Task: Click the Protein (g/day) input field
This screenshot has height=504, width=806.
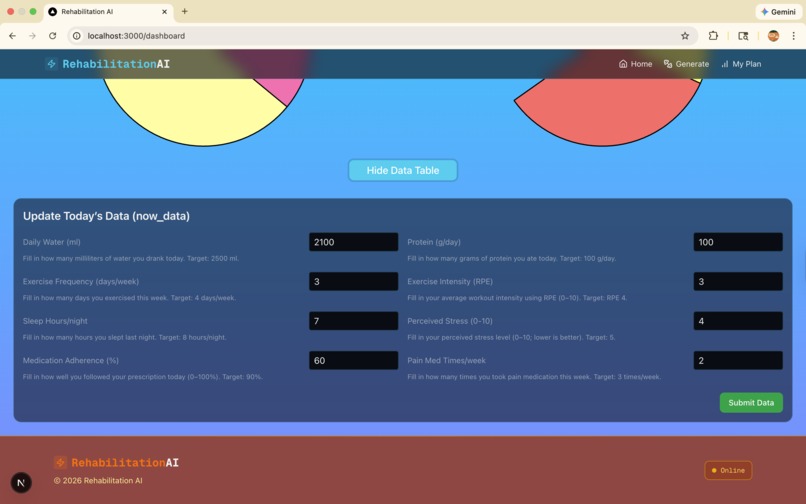Action: pyautogui.click(x=738, y=242)
